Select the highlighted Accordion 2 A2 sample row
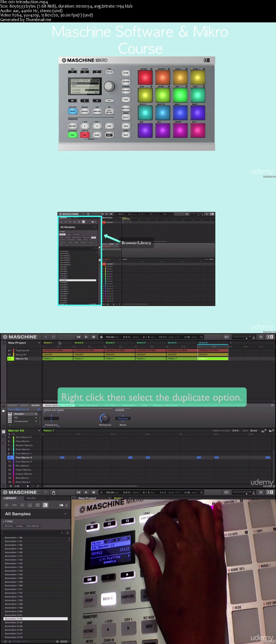This screenshot has height=644, width=276. [x=35, y=619]
